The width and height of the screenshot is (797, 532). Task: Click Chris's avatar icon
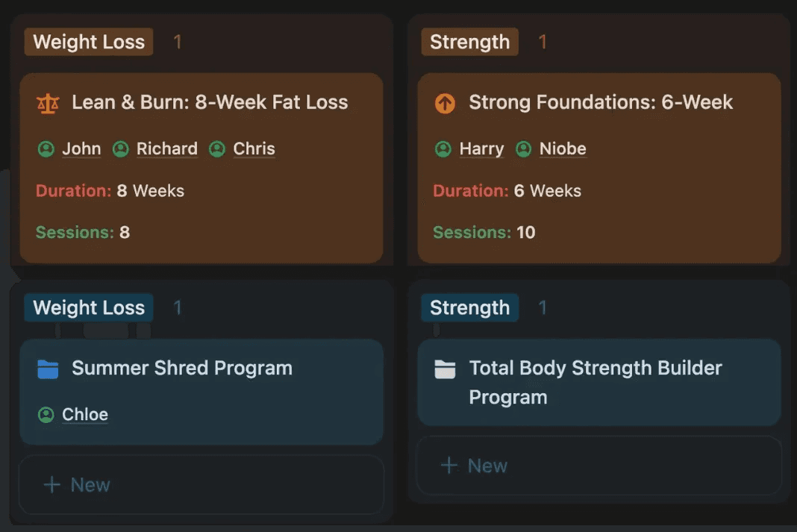[216, 148]
